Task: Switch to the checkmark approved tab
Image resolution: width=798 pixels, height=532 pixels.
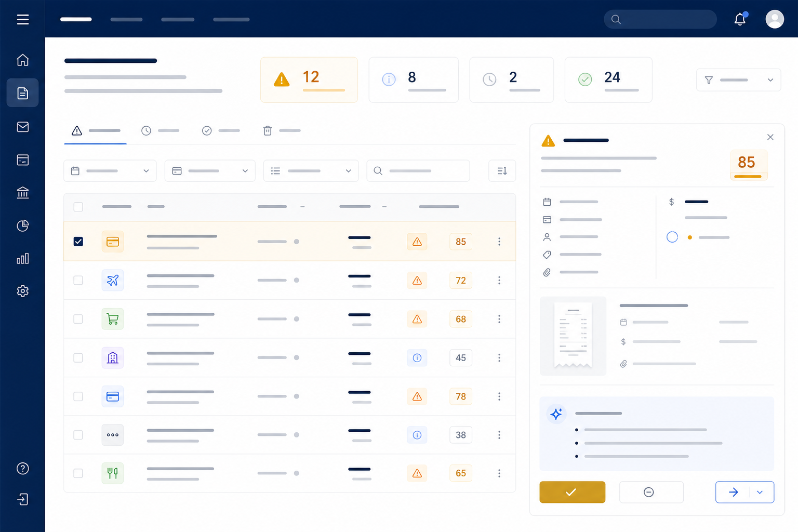Action: pyautogui.click(x=221, y=130)
